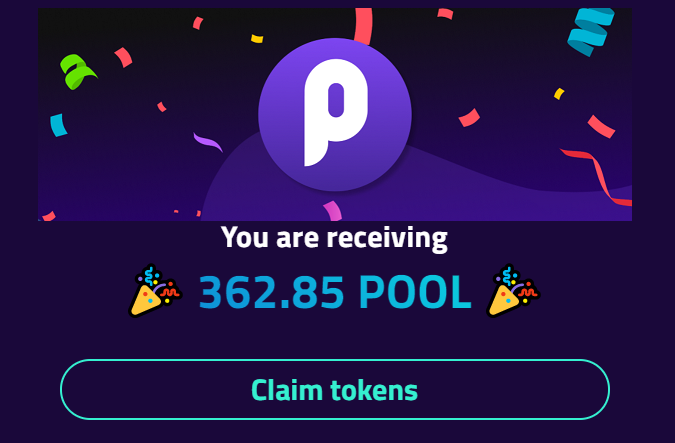
Task: Click the left party popper emoji
Action: tap(155, 291)
